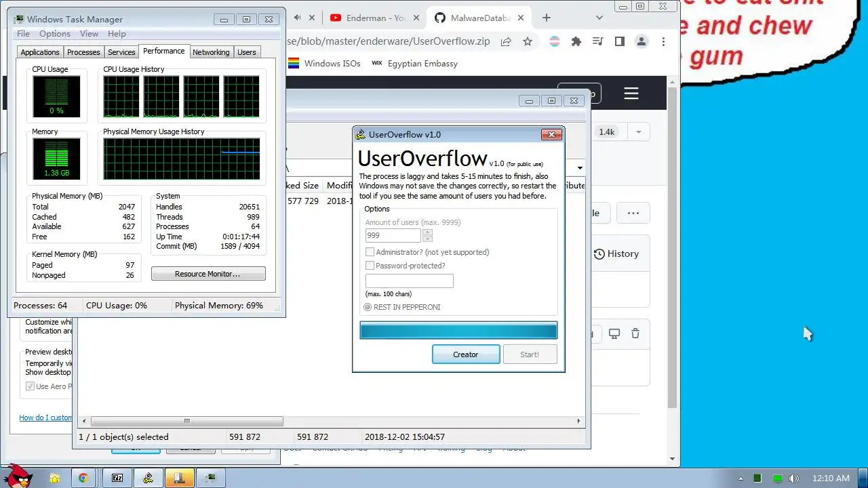Screen dimensions: 868x488
Task: Switch to Services tab in Task Manager
Action: 121,52
